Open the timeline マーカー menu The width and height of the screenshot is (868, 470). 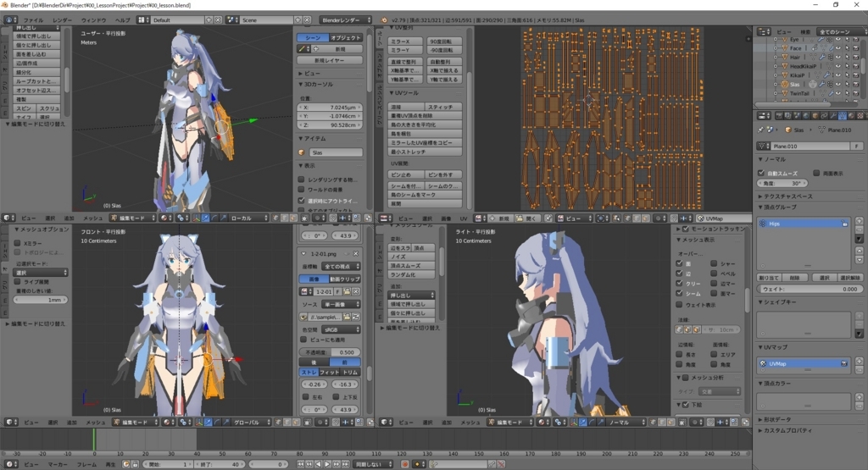click(x=58, y=464)
